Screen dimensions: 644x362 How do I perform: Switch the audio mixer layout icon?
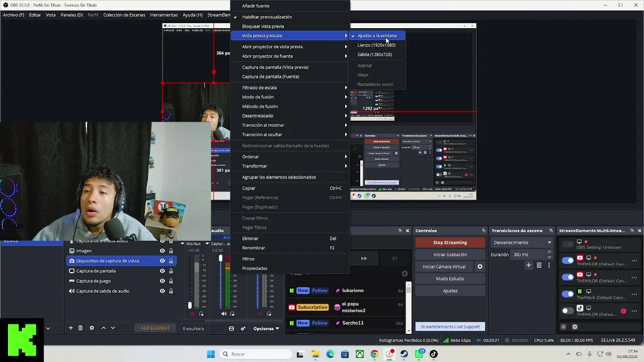(x=231, y=328)
